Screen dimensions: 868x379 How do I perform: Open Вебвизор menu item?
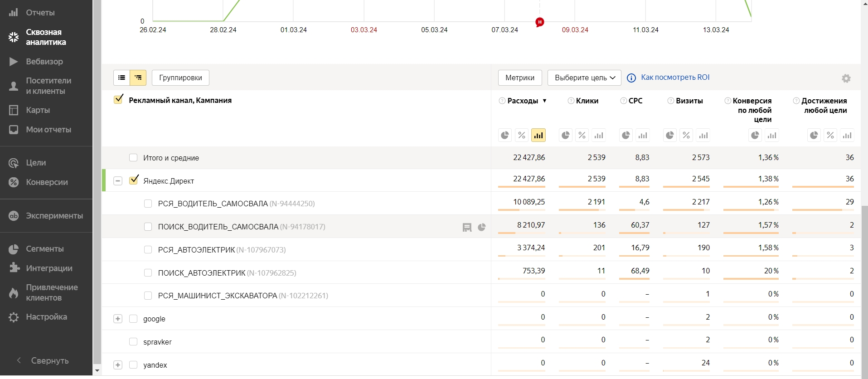point(44,61)
